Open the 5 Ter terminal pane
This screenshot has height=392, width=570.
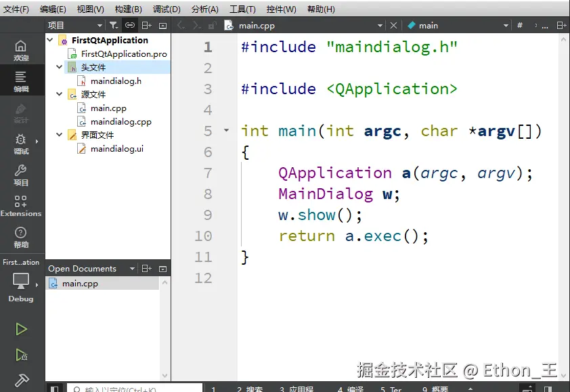click(x=391, y=389)
